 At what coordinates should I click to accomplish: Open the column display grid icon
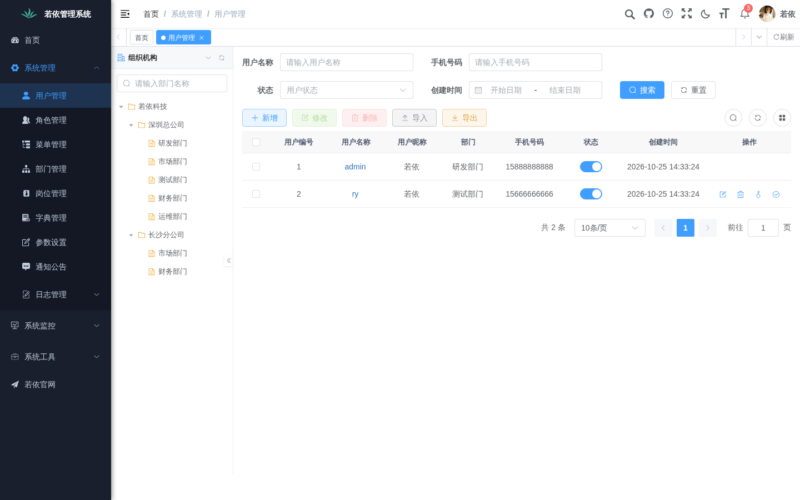tap(782, 118)
